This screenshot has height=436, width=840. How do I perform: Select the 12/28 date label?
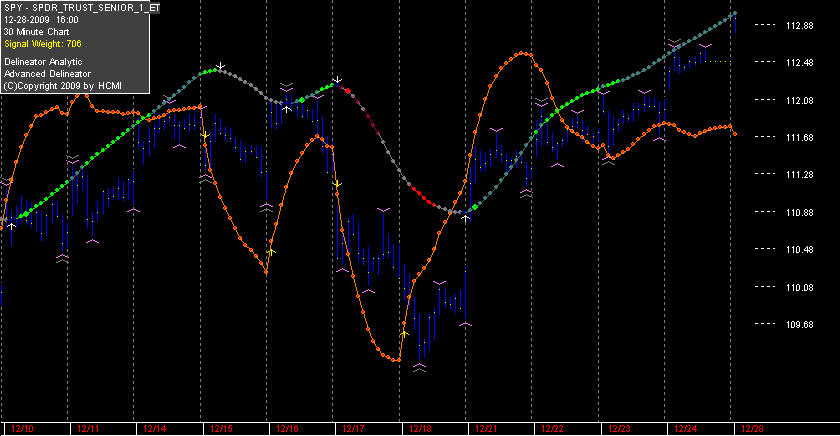click(752, 429)
